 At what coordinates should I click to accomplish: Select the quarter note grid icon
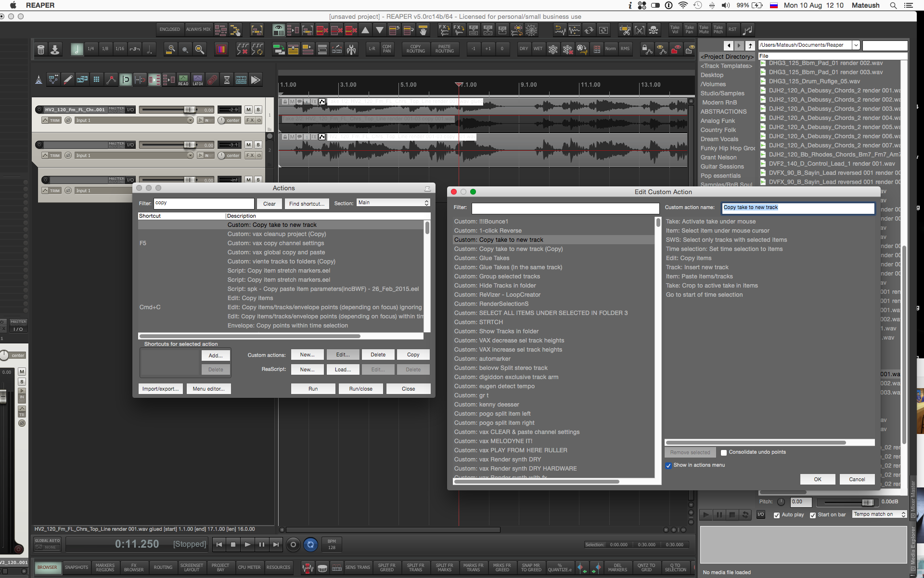pyautogui.click(x=77, y=49)
